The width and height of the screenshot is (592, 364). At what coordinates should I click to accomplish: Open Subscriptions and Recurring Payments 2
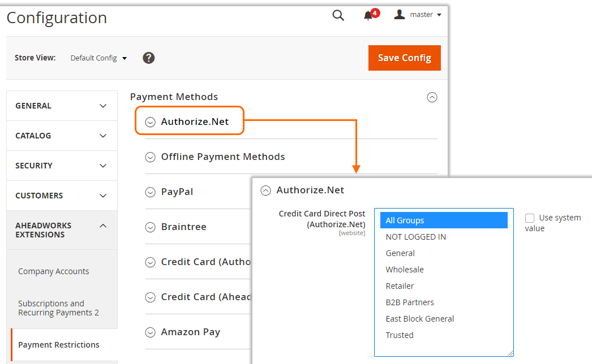58,308
